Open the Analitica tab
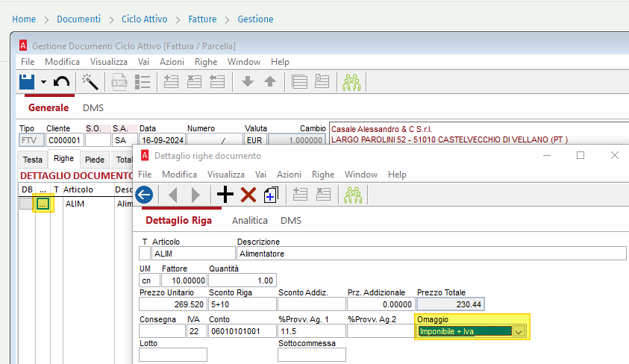 [249, 221]
